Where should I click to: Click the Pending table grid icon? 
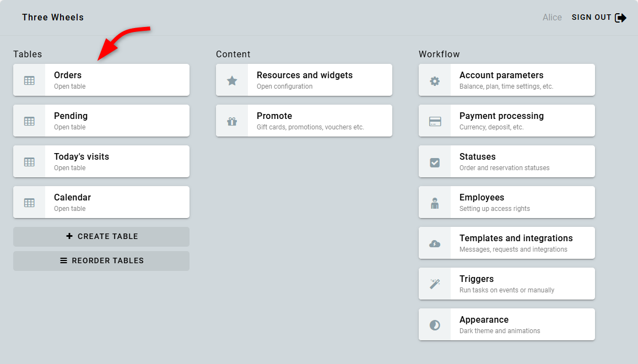29,121
